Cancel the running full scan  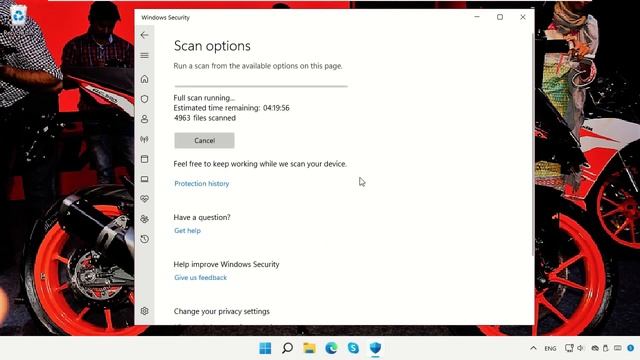(204, 140)
